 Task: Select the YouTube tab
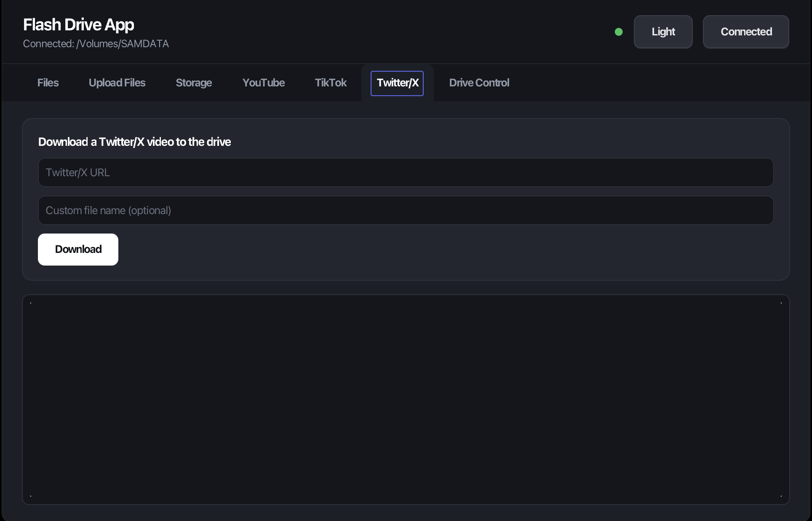tap(264, 83)
